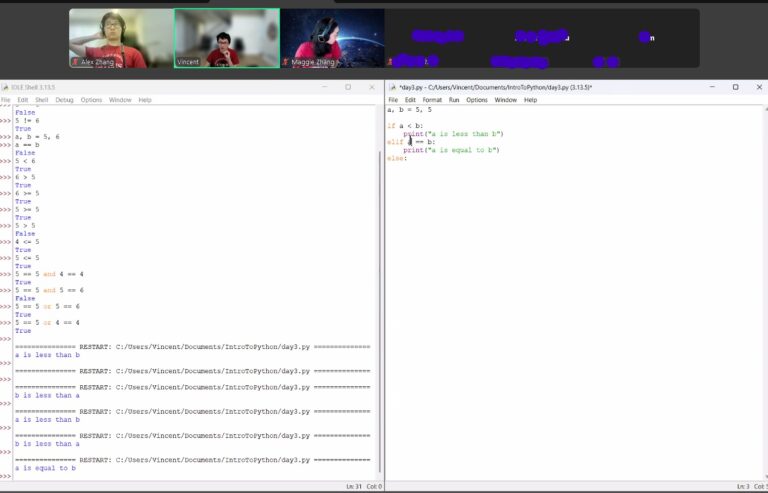Click the print "a is less than b" line
Screen dimensions: 768x493
pyautogui.click(x=453, y=134)
